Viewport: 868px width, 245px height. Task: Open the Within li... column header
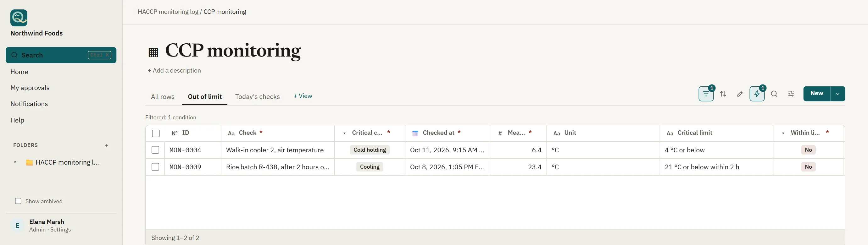pyautogui.click(x=808, y=133)
